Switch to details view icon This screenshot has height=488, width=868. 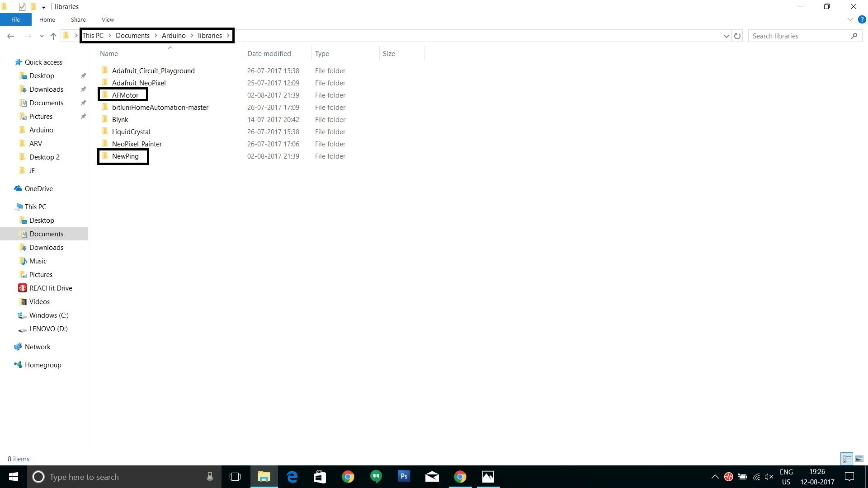(x=847, y=459)
